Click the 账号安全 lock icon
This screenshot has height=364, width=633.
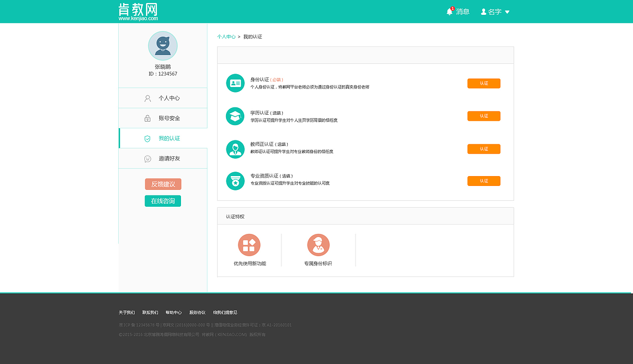147,118
